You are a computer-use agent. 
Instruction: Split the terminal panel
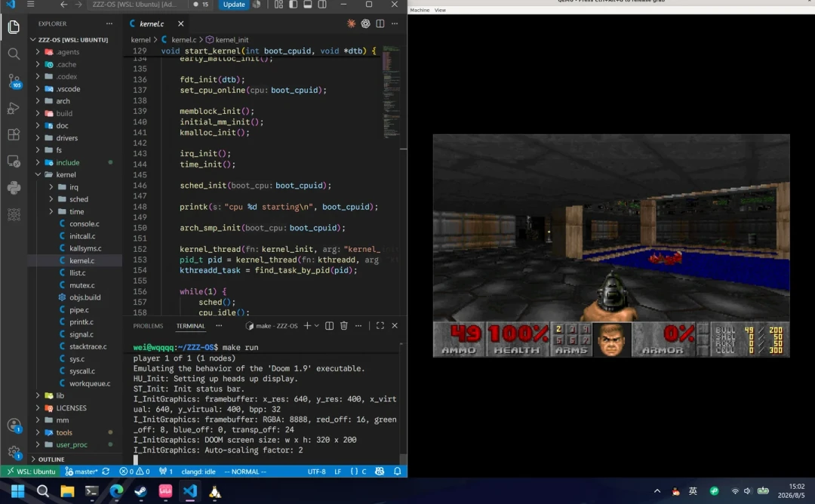pyautogui.click(x=329, y=326)
